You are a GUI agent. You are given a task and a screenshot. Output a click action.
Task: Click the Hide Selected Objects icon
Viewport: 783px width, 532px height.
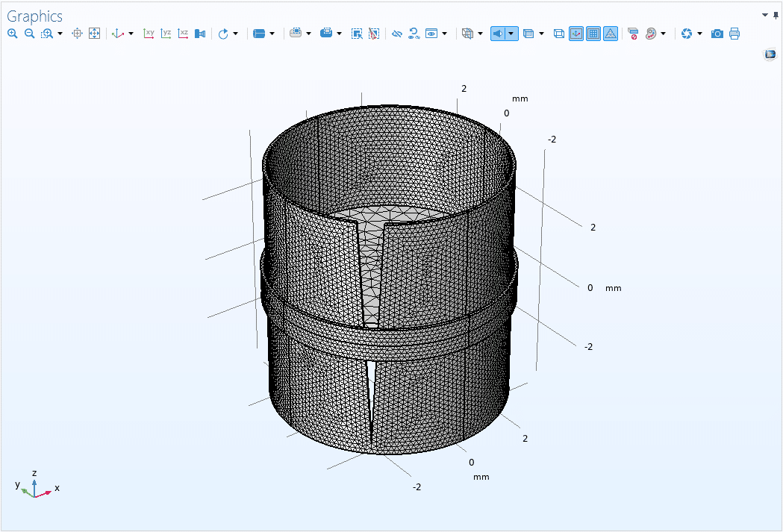(397, 34)
